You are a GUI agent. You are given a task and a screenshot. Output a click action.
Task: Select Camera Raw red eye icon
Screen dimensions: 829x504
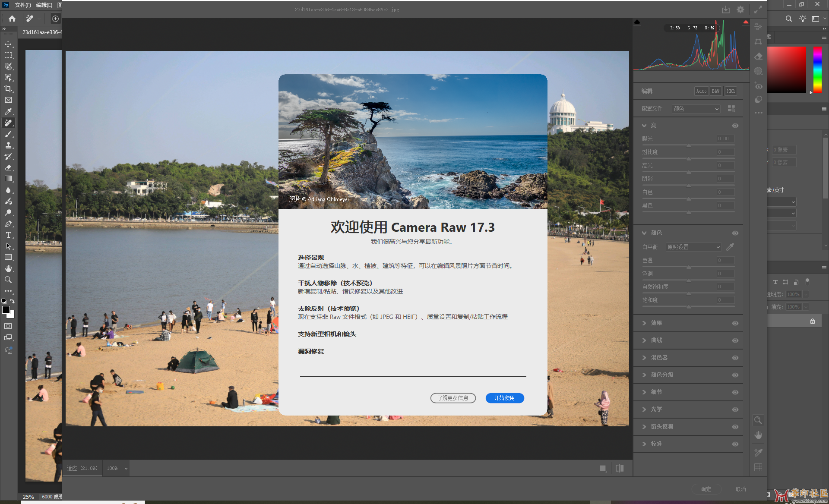(x=758, y=86)
